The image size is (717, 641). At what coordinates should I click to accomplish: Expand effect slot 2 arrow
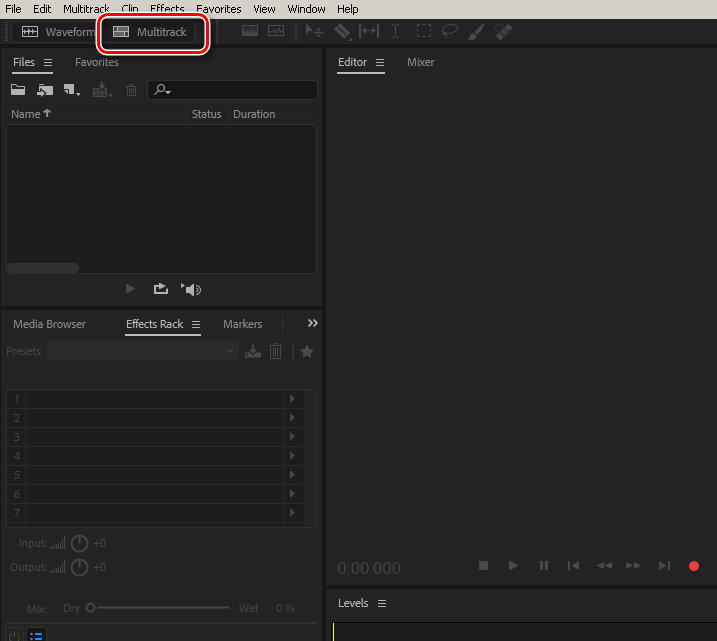point(293,418)
